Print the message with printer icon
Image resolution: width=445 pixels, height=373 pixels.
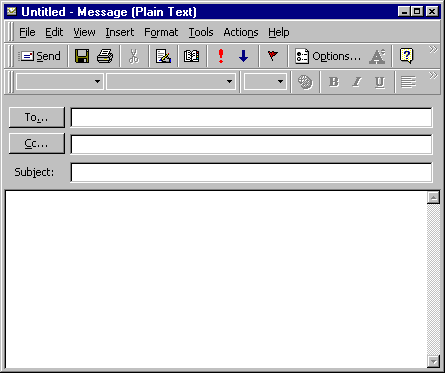coord(105,56)
